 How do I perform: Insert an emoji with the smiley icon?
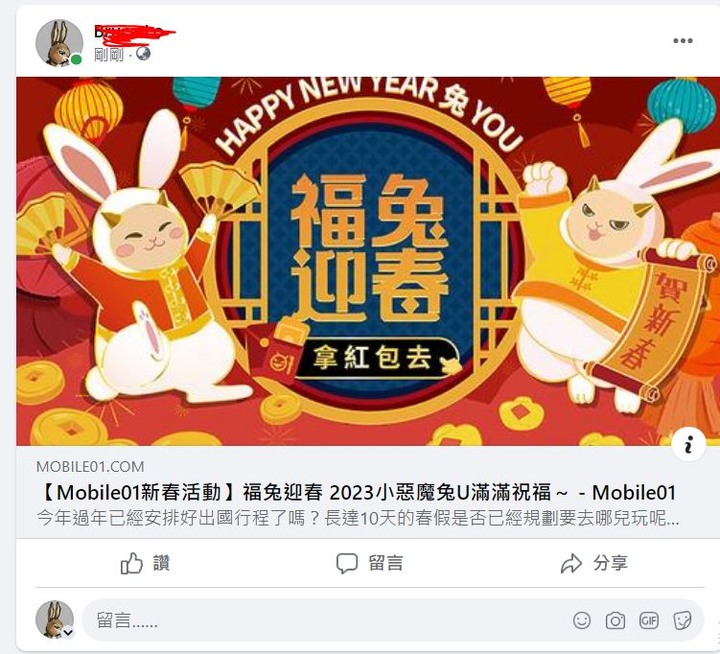[582, 620]
